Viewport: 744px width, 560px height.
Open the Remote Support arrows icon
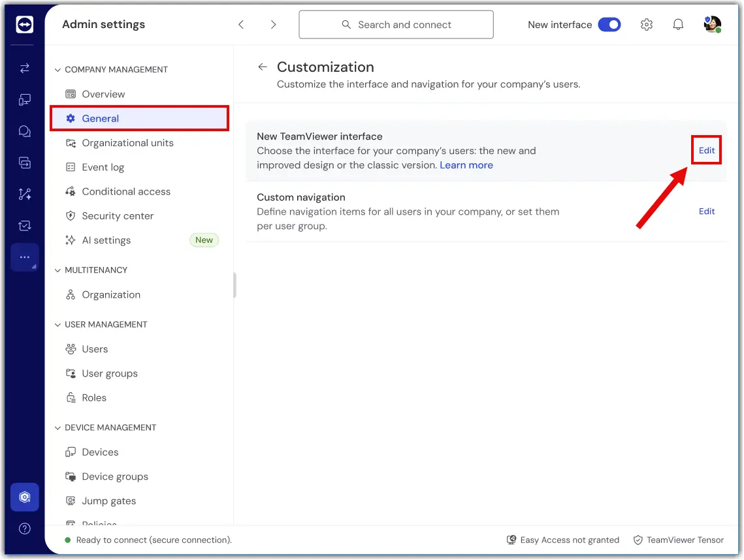click(x=25, y=69)
